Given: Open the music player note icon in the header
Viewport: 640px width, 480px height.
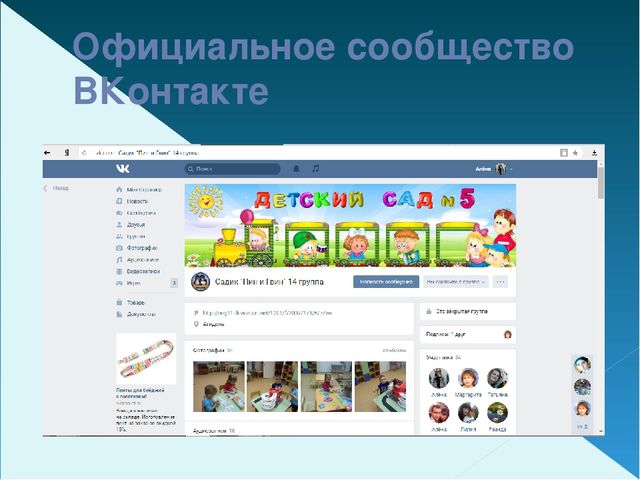Looking at the screenshot, I should (316, 168).
